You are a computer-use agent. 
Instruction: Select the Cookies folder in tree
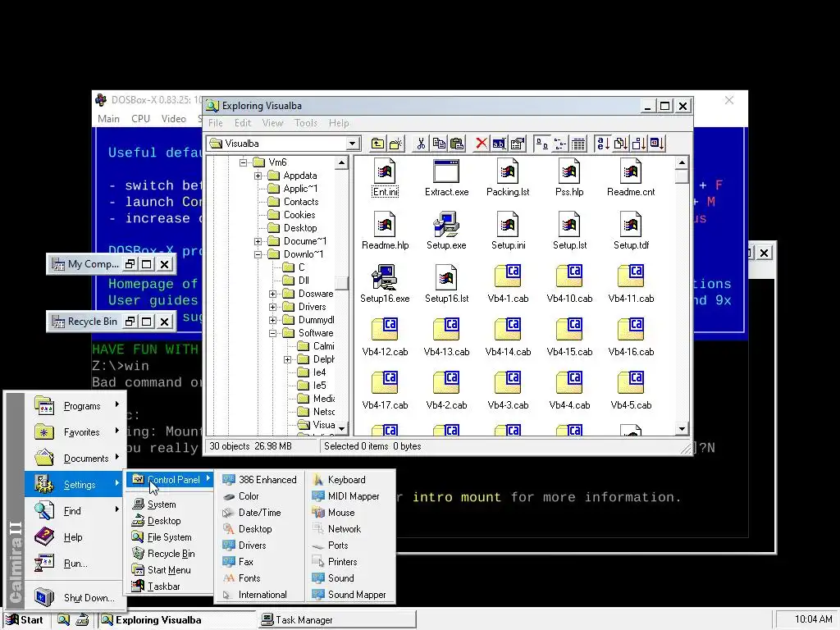pos(299,215)
